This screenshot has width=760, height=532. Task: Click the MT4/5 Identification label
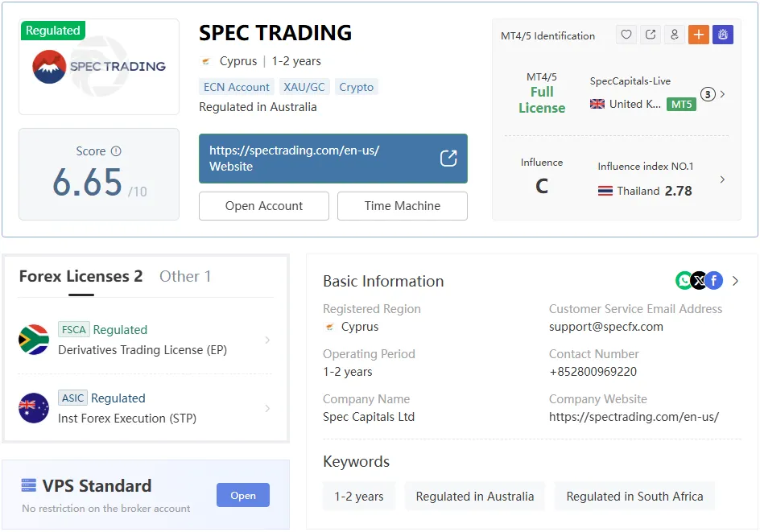pos(547,36)
